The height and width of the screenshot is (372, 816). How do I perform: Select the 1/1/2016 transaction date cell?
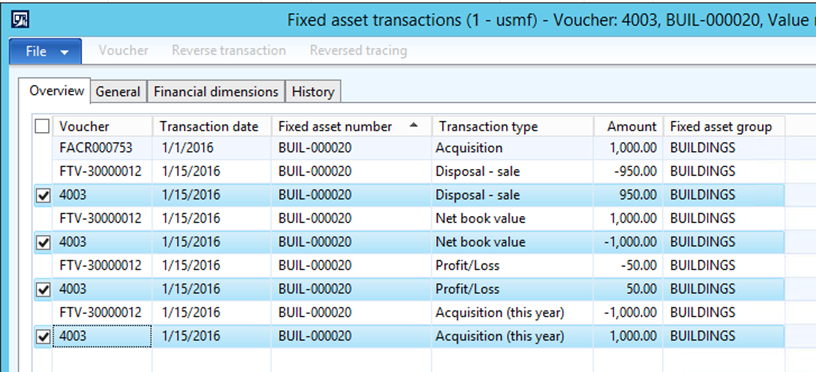tap(212, 148)
